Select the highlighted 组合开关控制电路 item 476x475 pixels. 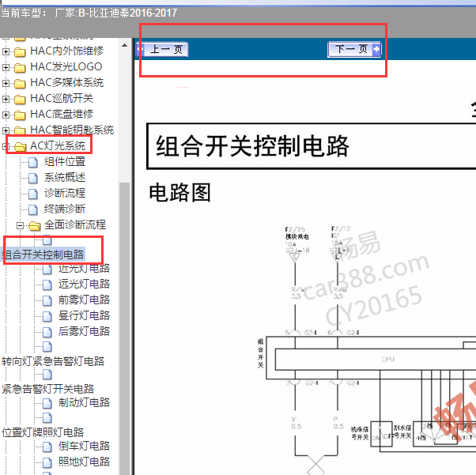point(43,254)
